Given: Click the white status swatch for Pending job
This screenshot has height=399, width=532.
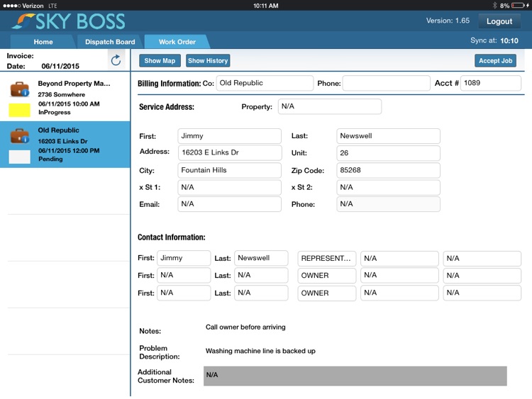Looking at the screenshot, I should [x=19, y=157].
